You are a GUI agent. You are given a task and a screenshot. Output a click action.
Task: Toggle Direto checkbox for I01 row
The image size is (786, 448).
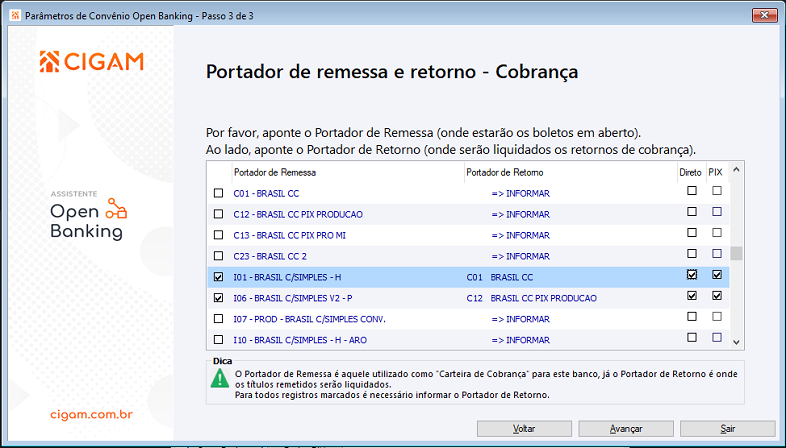[x=692, y=275]
